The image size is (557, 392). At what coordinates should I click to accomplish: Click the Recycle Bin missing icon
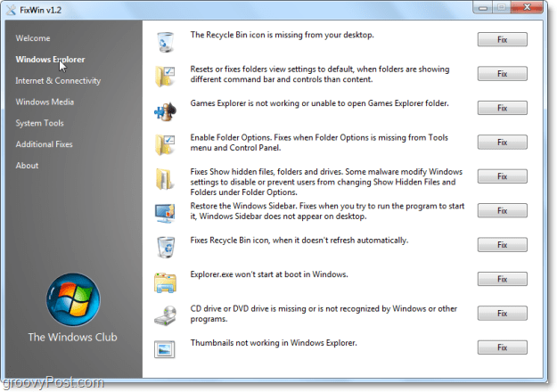165,42
